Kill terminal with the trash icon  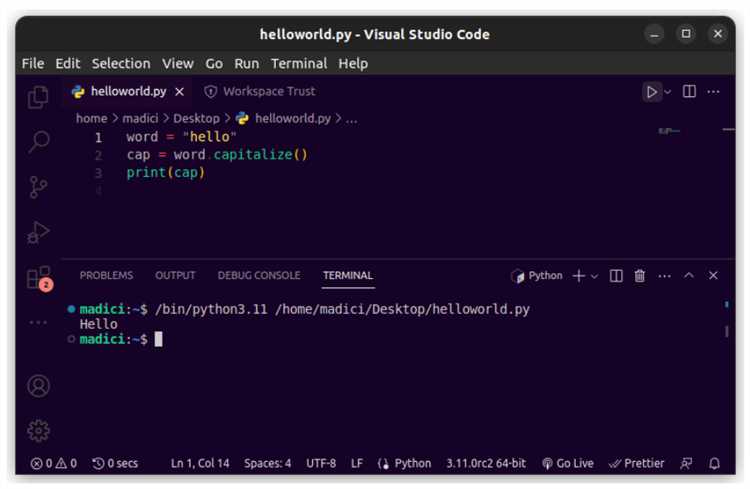click(640, 276)
